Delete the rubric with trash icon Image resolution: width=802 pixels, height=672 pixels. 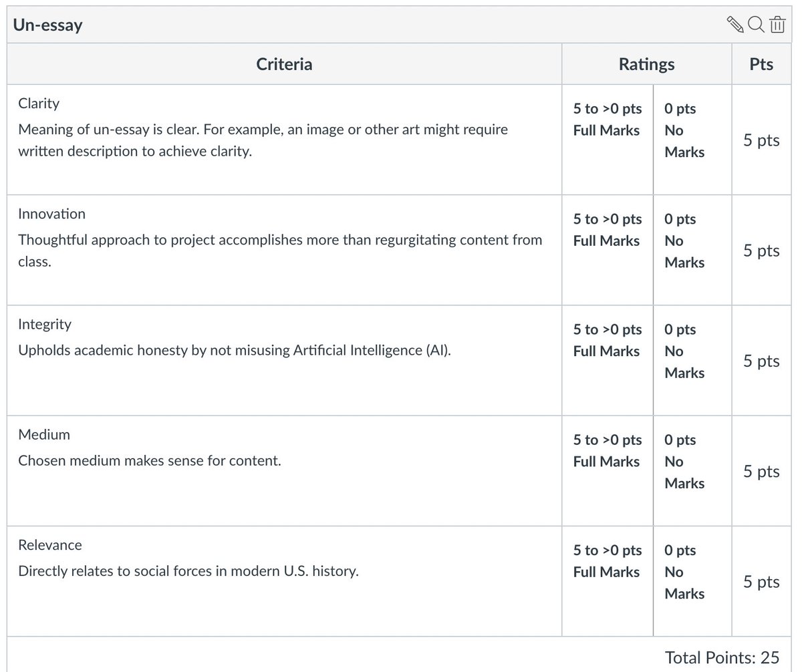[x=777, y=25]
